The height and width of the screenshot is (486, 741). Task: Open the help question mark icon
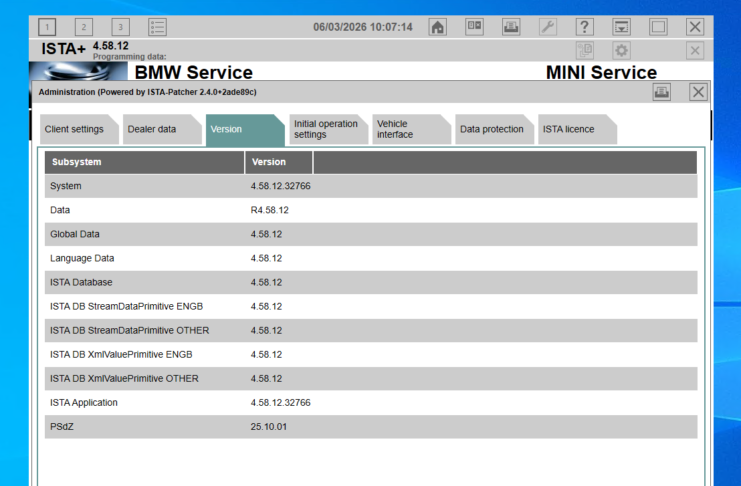[x=585, y=27]
